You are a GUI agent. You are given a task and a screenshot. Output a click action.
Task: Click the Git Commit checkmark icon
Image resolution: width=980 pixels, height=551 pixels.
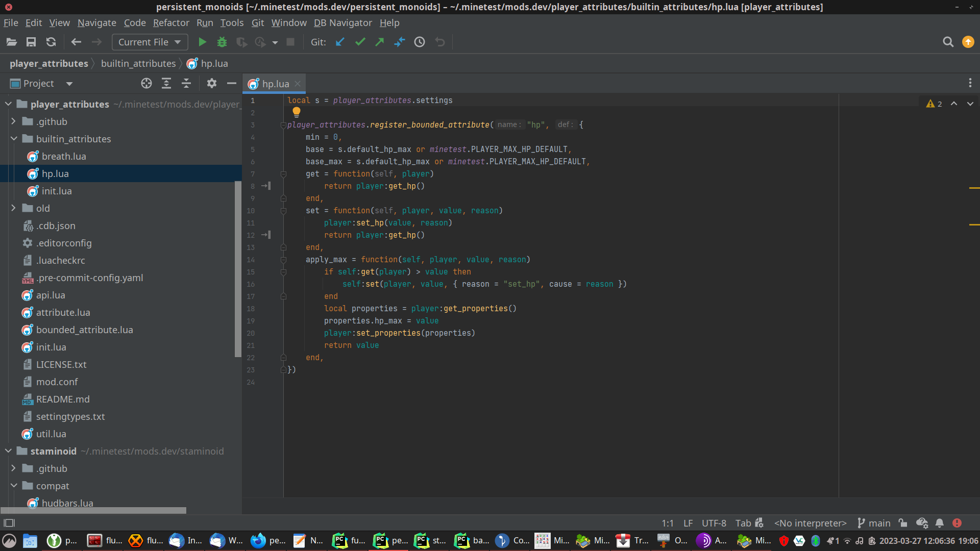pos(360,42)
